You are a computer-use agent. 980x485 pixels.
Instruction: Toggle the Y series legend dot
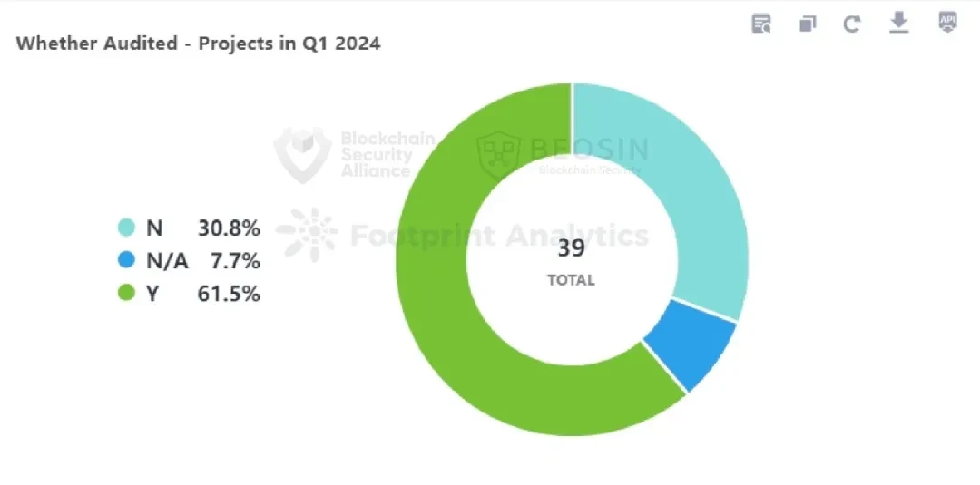pyautogui.click(x=126, y=293)
